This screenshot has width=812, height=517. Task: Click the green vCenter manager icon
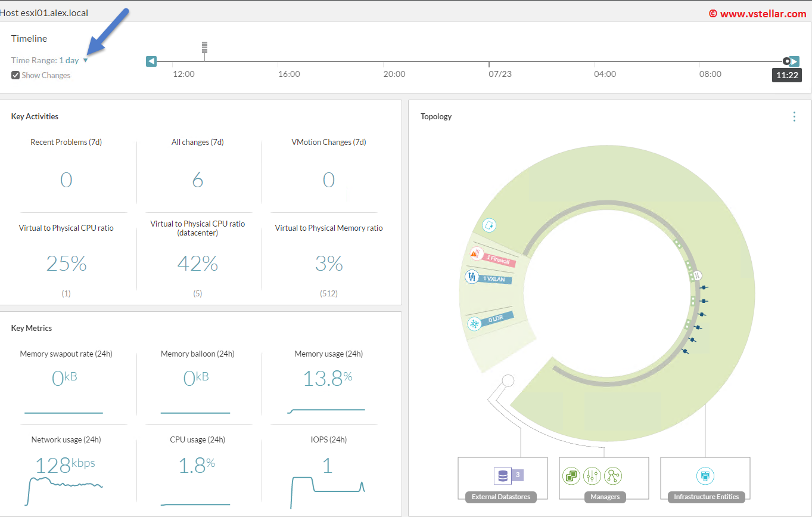point(571,476)
